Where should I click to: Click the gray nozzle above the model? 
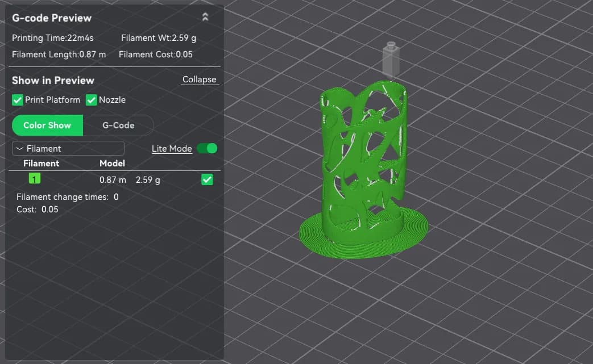pyautogui.click(x=391, y=60)
